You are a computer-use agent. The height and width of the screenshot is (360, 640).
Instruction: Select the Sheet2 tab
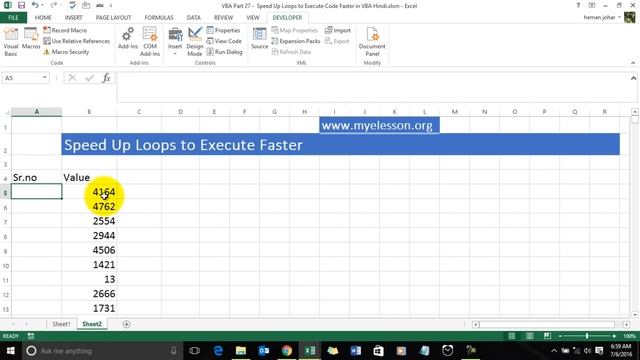click(x=92, y=324)
